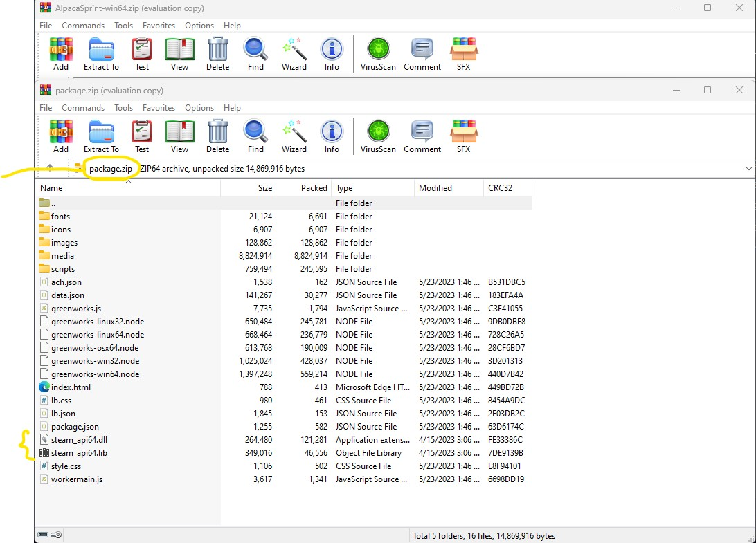The width and height of the screenshot is (756, 543).
Task: Open File menu in package.zip window
Action: click(46, 108)
